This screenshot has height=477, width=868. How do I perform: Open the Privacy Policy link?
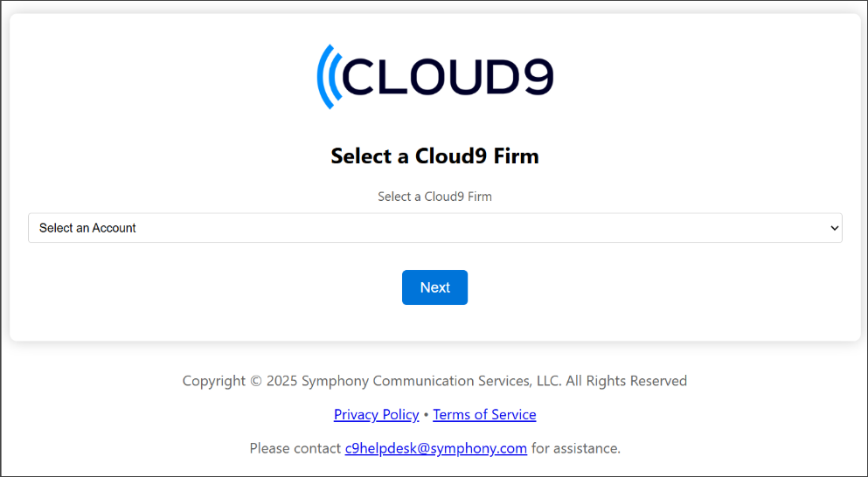(377, 414)
